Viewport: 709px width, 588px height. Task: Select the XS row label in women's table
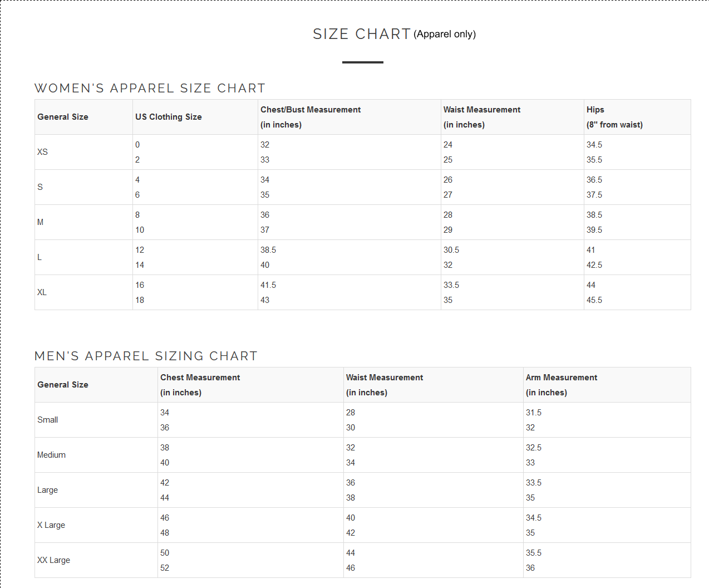(42, 152)
